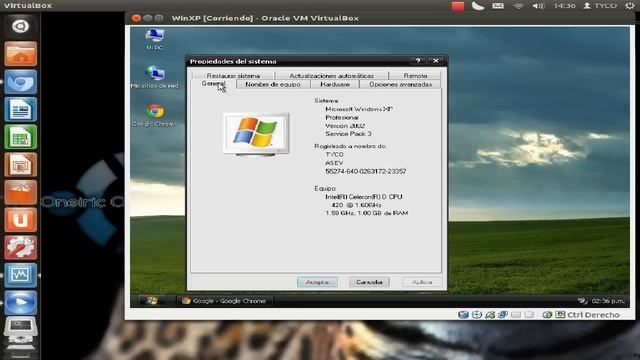640x360 pixels.
Task: Click the VirtualBox optical drive indicator
Action: (477, 315)
